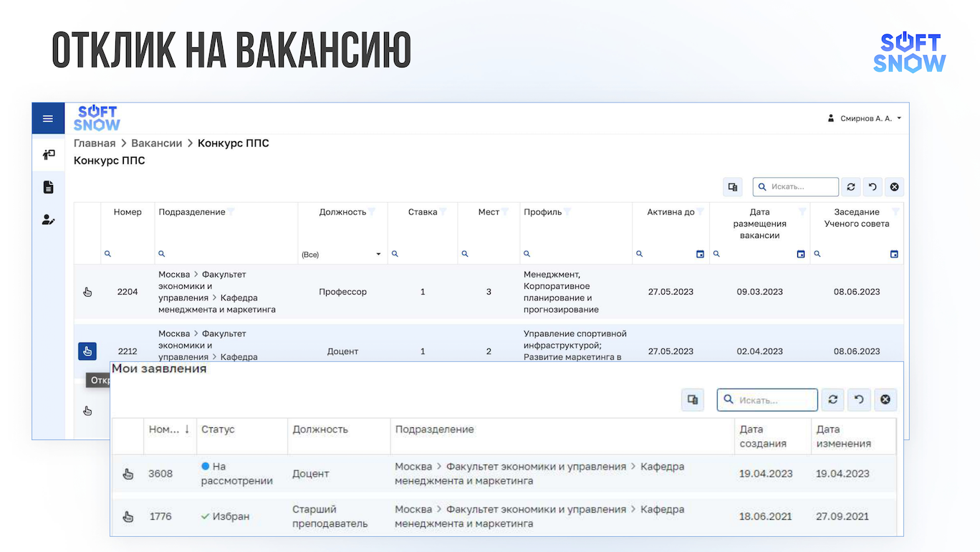The height and width of the screenshot is (552, 980).
Task: Sort Мои заявления by the Ном... column
Action: point(170,429)
